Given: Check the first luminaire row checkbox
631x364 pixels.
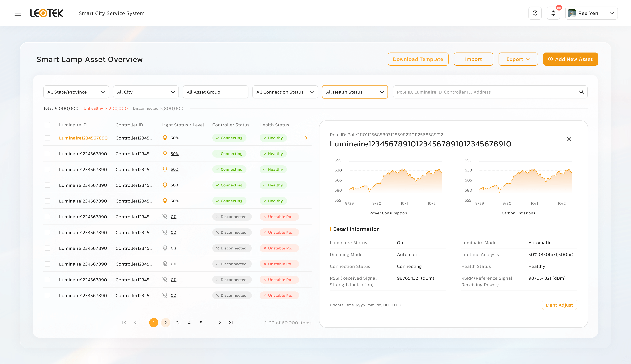Looking at the screenshot, I should click(x=47, y=138).
